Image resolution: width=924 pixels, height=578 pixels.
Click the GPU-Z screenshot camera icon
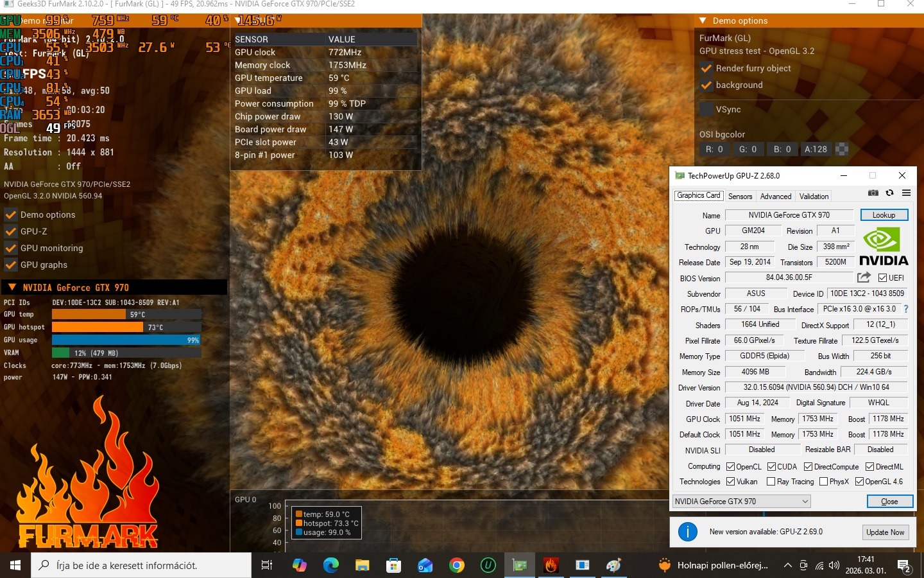(x=873, y=193)
